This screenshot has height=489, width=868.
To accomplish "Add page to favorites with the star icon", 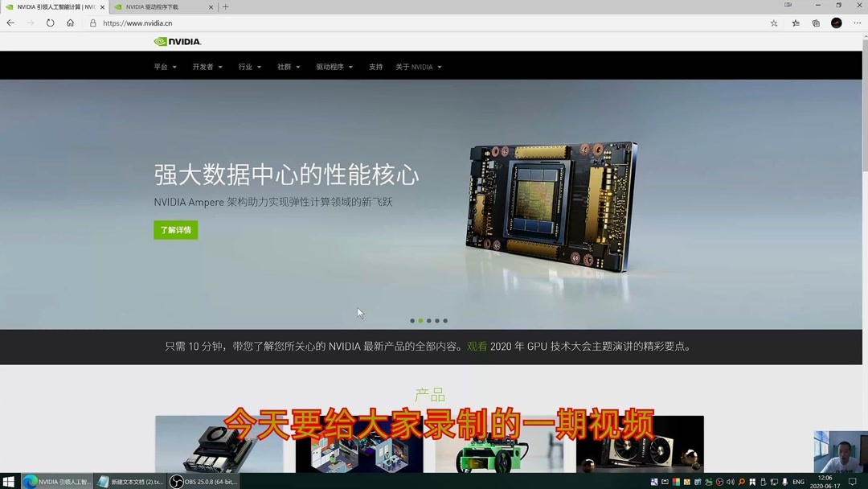I will pyautogui.click(x=773, y=23).
